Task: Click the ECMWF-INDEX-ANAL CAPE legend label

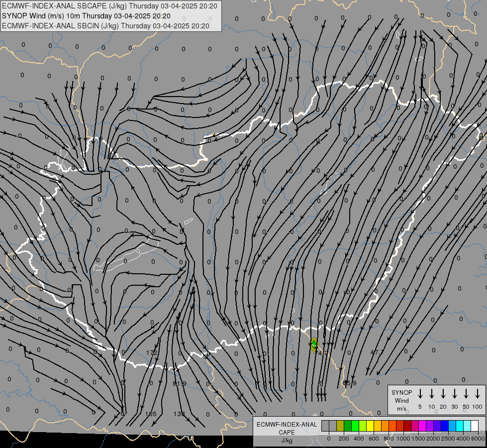Action: click(287, 428)
